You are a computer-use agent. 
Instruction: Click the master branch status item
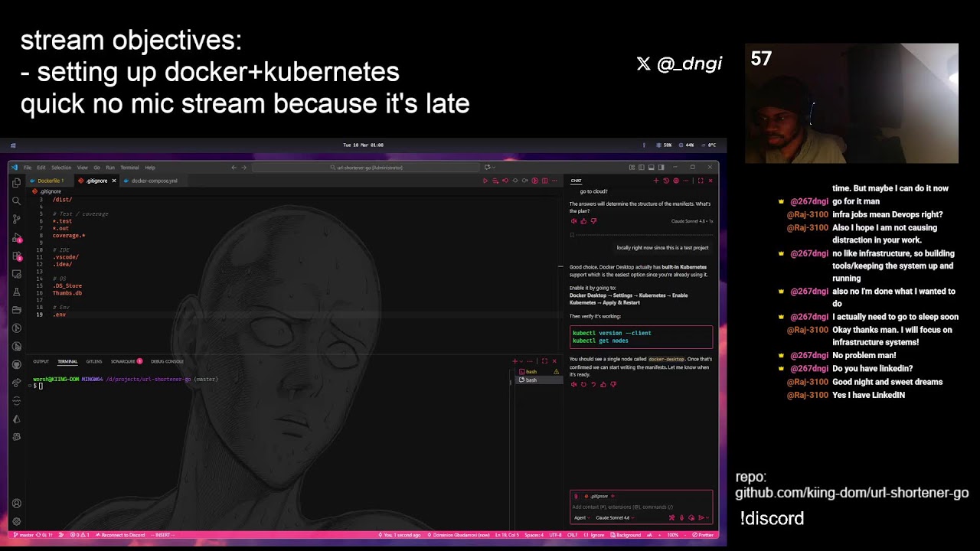(x=24, y=535)
